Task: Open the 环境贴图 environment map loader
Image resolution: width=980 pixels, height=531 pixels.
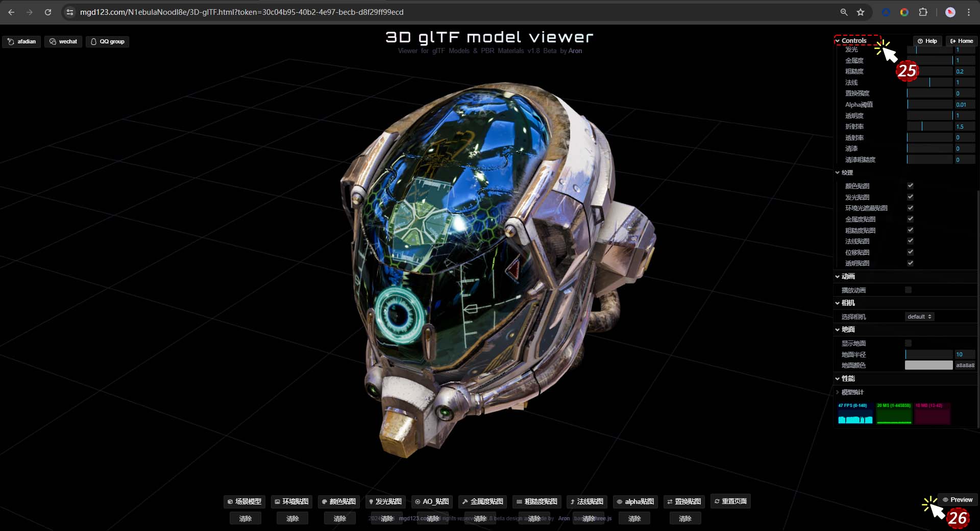Action: tap(291, 501)
